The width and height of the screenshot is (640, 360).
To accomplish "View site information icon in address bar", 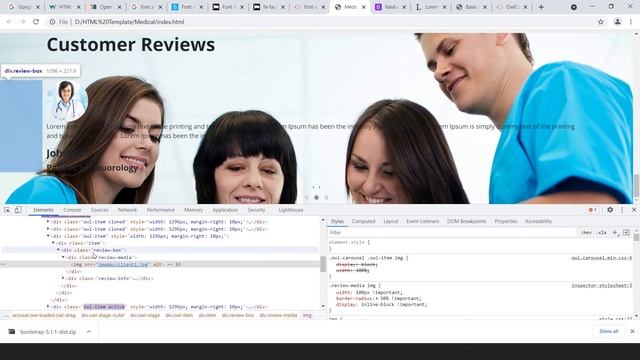I will click(52, 22).
